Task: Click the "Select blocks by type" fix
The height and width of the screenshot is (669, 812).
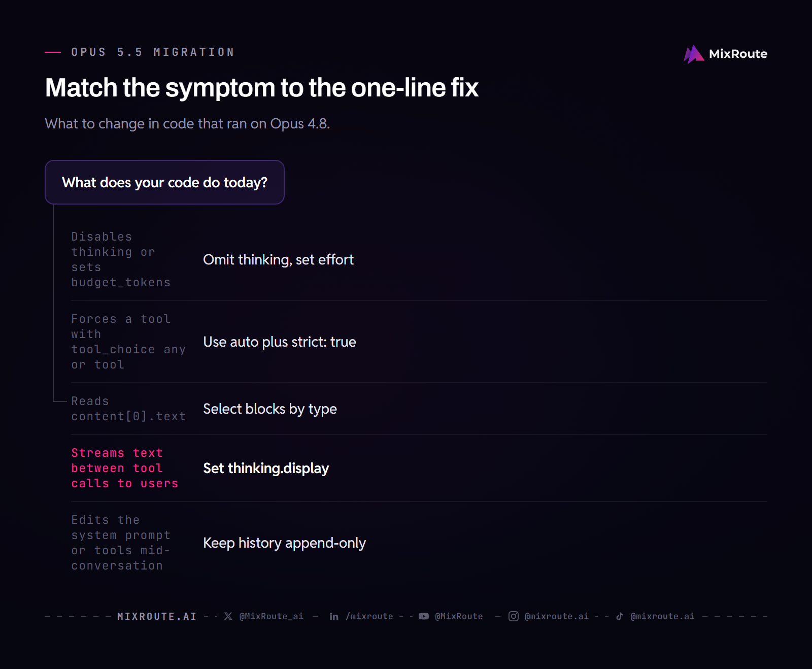Action: 270,409
